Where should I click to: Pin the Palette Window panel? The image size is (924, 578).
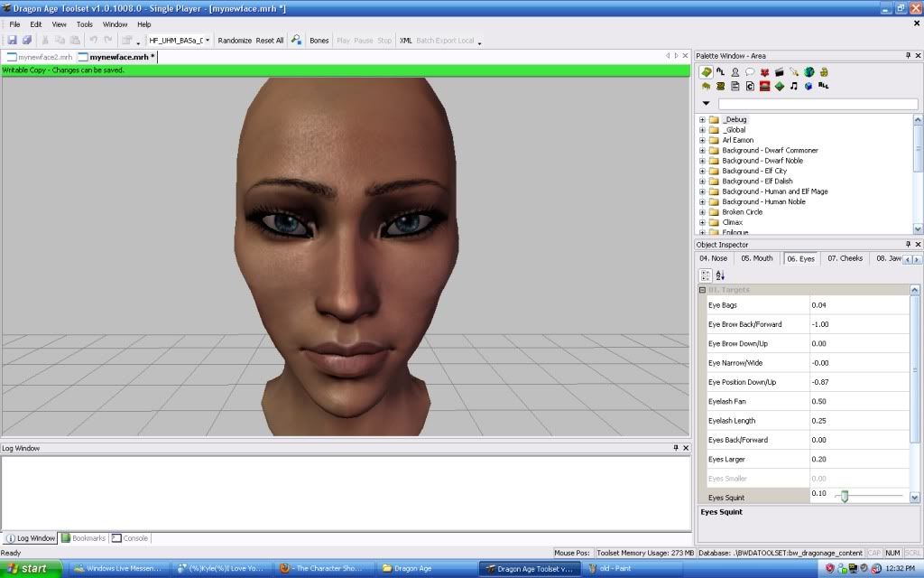(907, 56)
